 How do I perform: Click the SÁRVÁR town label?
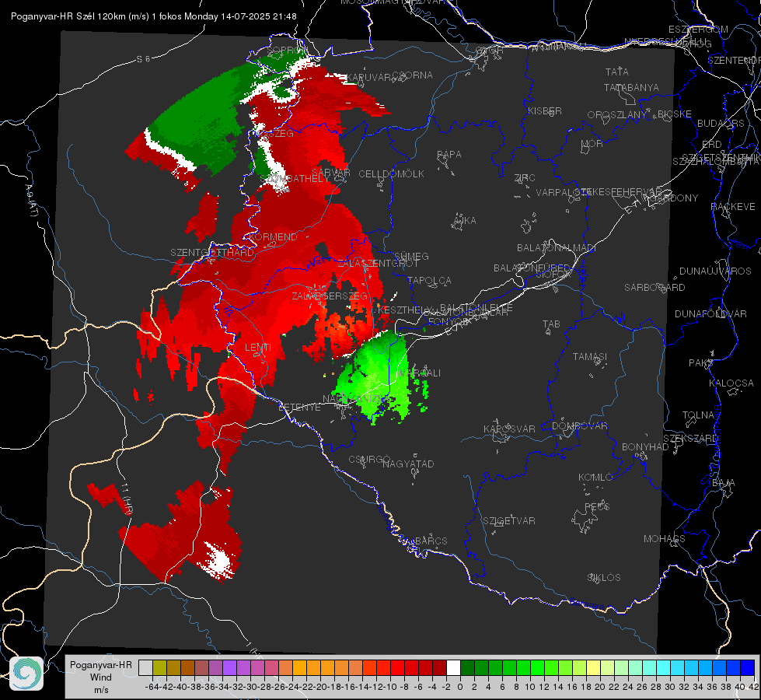[331, 173]
